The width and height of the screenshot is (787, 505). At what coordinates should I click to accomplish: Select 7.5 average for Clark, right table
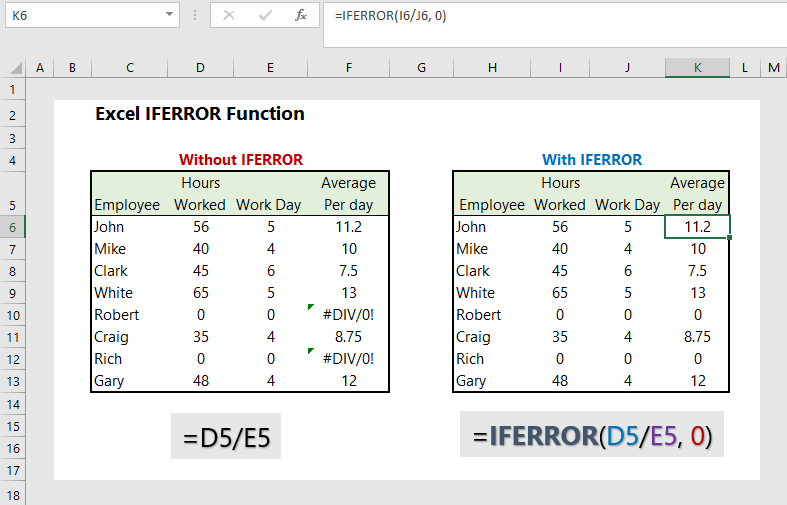pyautogui.click(x=697, y=271)
